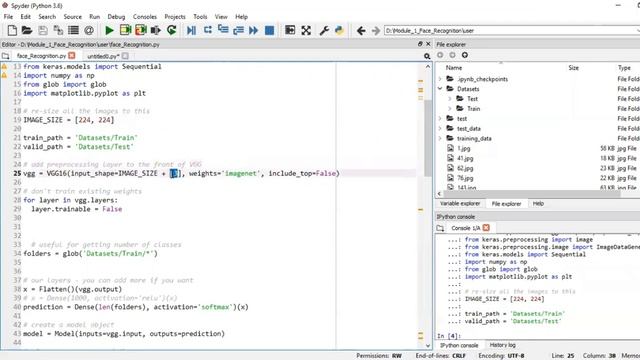Click the editor search magnifier icon
Screen dimensions: 640x360
click(427, 56)
